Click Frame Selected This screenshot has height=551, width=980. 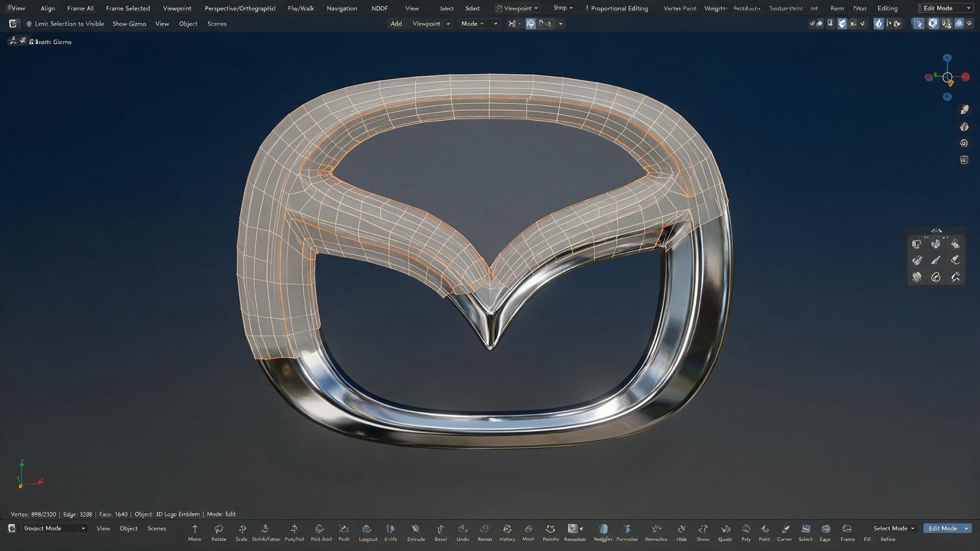tap(127, 9)
